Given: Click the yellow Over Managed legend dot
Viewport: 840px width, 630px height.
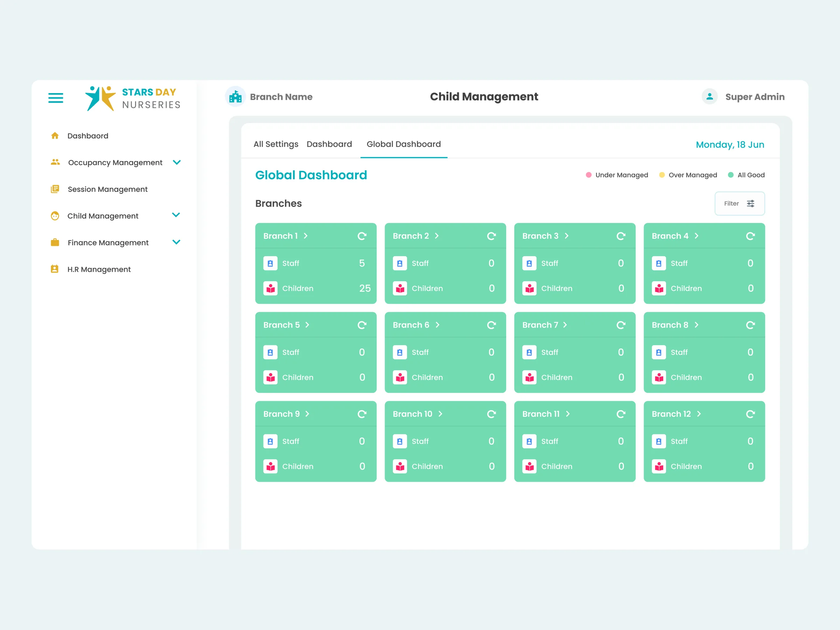Looking at the screenshot, I should coord(662,175).
